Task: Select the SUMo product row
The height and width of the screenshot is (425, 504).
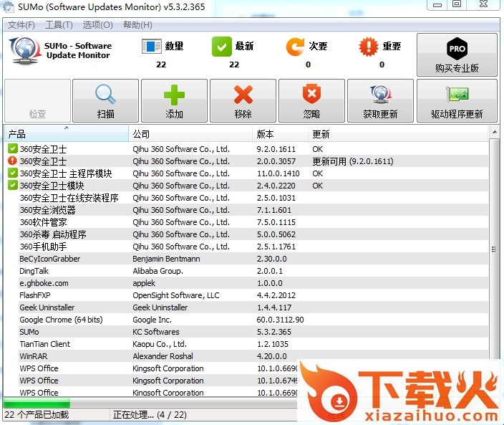Action: [x=246, y=332]
